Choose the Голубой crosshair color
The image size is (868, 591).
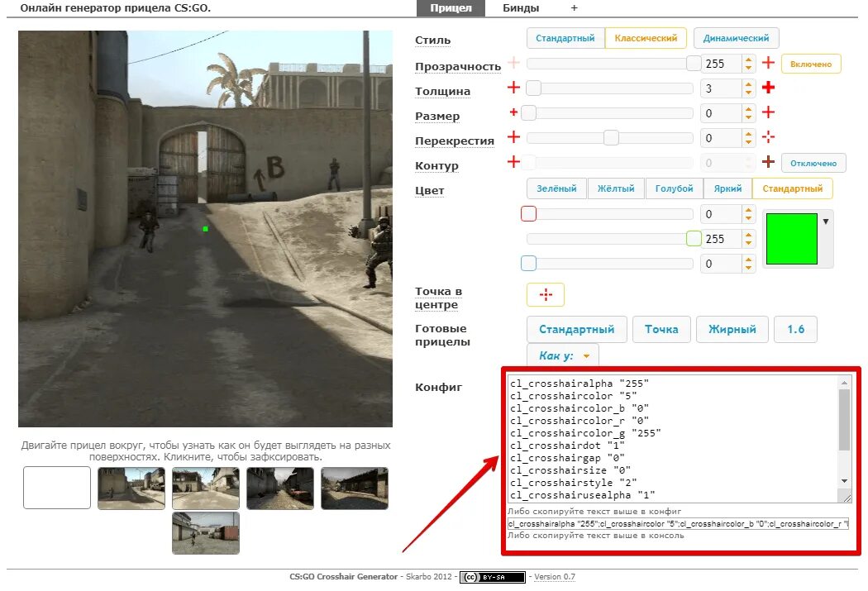(x=674, y=188)
